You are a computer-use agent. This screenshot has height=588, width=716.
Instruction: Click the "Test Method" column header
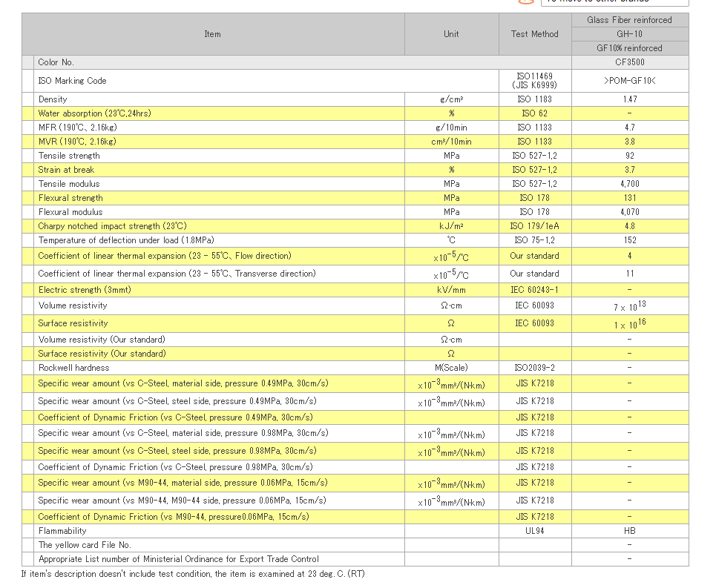[x=535, y=34]
